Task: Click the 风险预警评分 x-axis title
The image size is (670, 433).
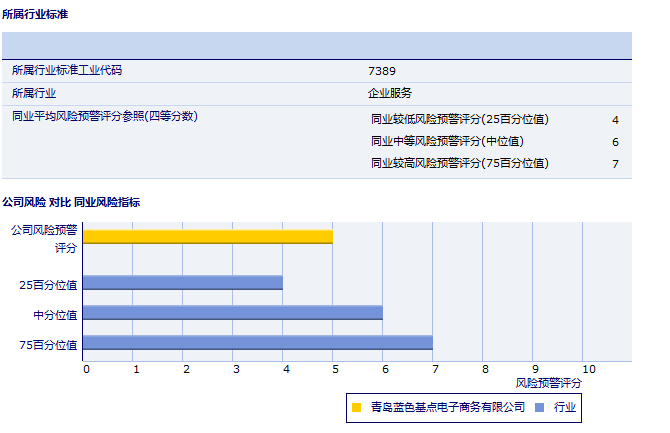Action: click(x=548, y=383)
